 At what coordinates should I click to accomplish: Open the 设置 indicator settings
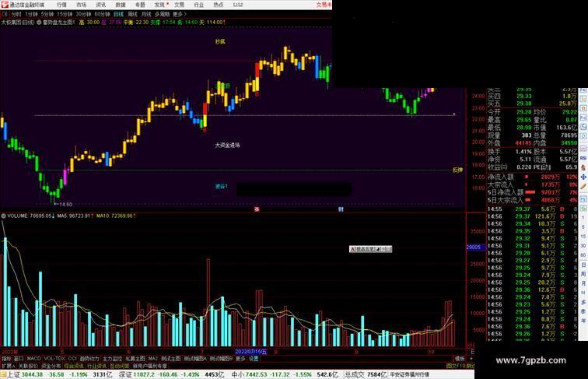click(254, 359)
